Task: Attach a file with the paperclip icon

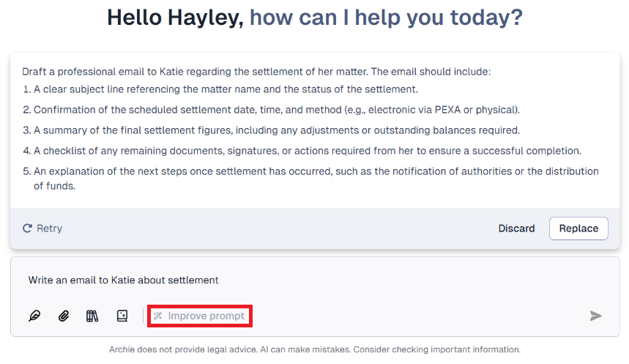Action: click(64, 316)
